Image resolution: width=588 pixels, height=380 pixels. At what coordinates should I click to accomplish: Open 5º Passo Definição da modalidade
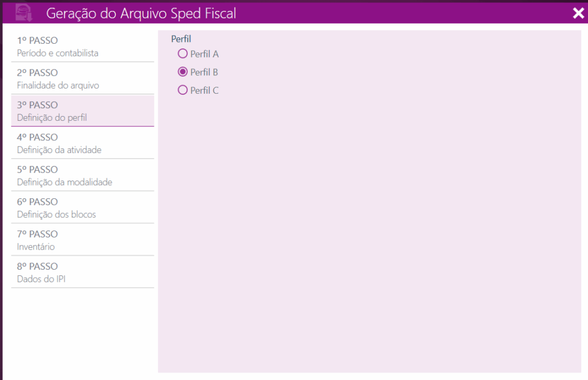pyautogui.click(x=82, y=175)
